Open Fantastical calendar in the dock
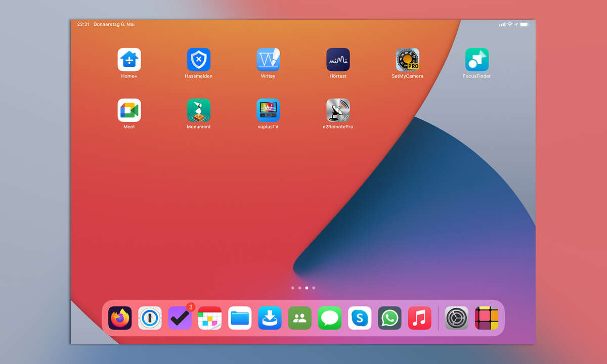This screenshot has height=364, width=607. [210, 318]
